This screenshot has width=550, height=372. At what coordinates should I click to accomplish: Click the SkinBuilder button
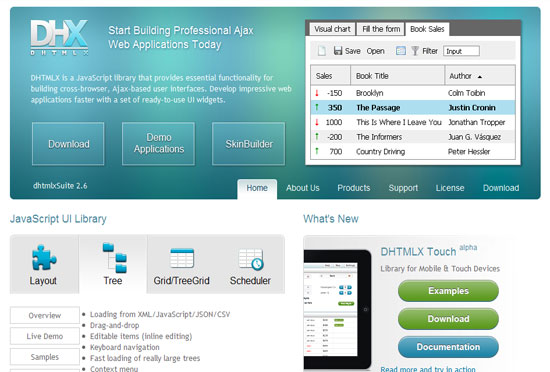pos(249,143)
